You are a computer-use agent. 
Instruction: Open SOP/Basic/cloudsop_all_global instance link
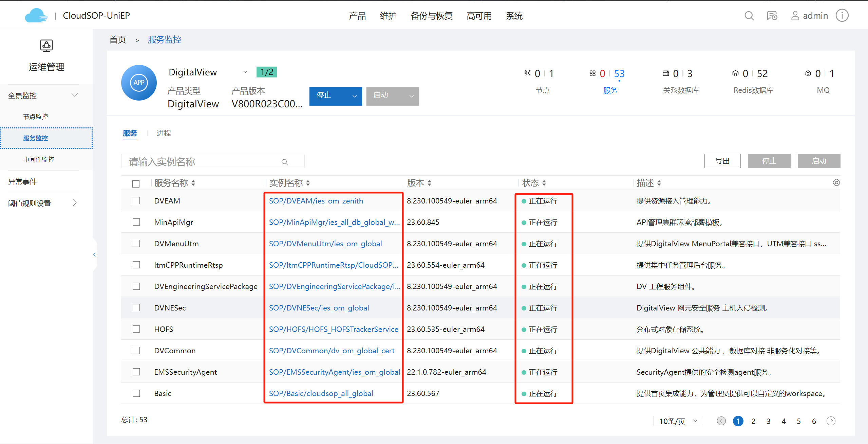click(x=321, y=393)
